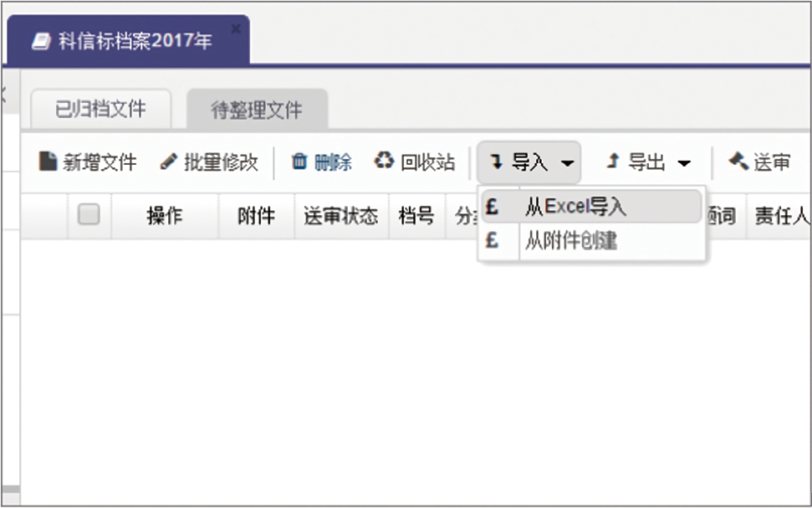Select 从Excel导入 from the import menu

coord(575,207)
